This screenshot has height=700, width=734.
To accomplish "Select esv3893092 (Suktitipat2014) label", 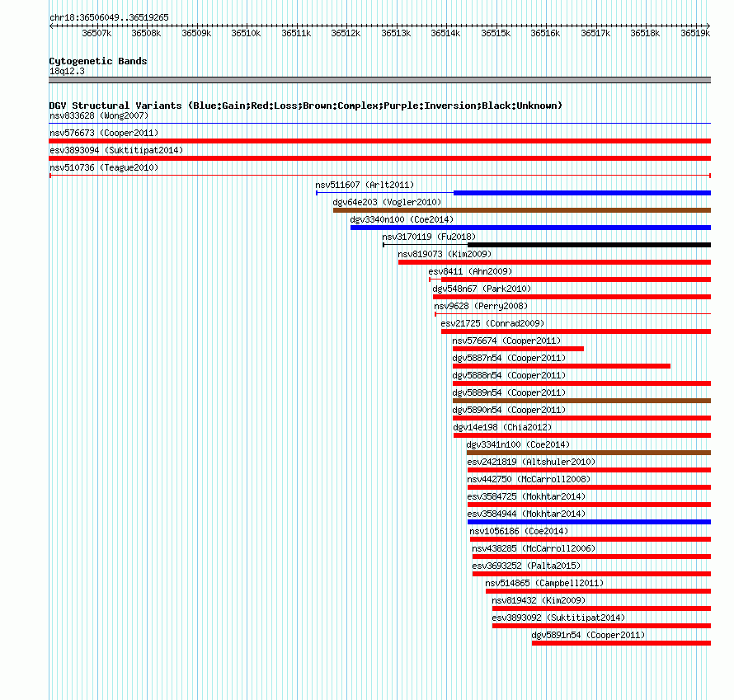I will tap(559, 618).
